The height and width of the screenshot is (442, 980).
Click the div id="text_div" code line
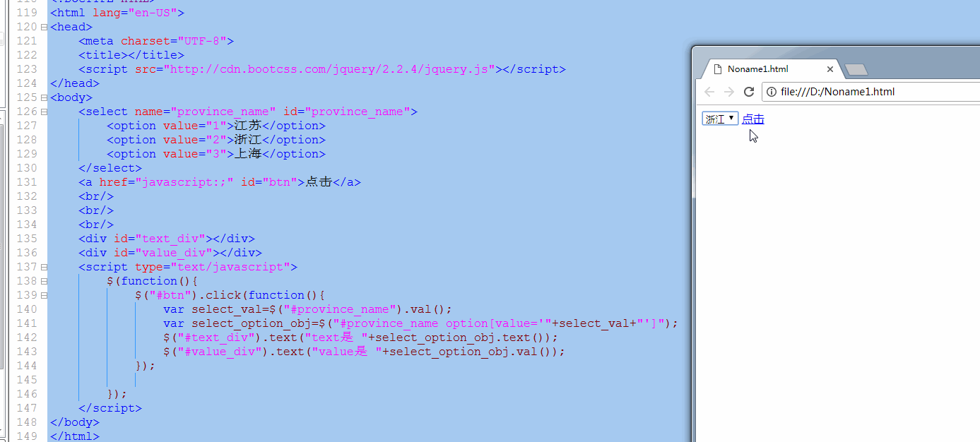[167, 239]
